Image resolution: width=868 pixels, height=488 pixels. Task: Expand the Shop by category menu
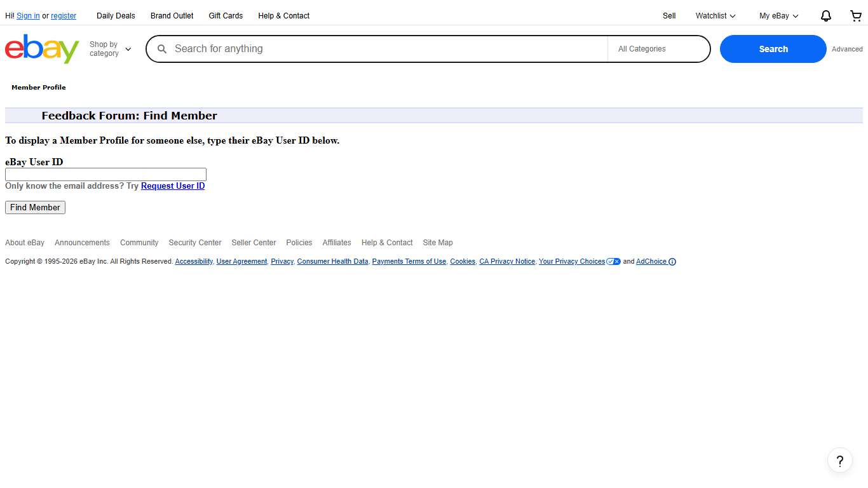109,49
